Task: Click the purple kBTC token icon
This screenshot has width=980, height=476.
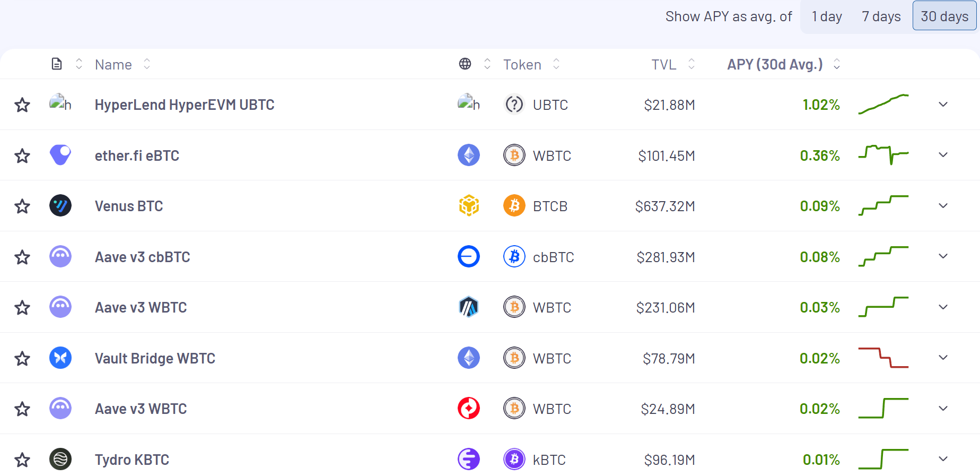Action: (x=514, y=459)
